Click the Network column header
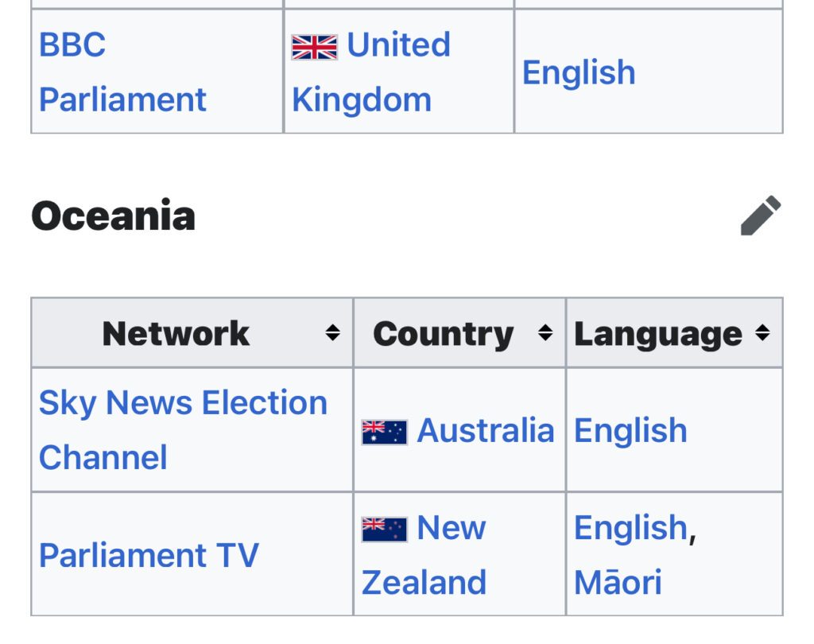The image size is (814, 644). coord(192,333)
